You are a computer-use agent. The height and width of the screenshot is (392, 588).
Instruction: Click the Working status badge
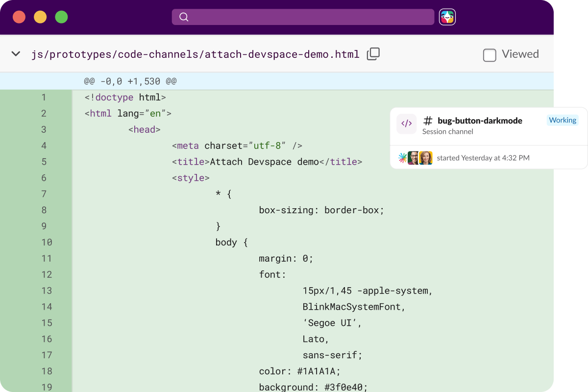click(563, 120)
